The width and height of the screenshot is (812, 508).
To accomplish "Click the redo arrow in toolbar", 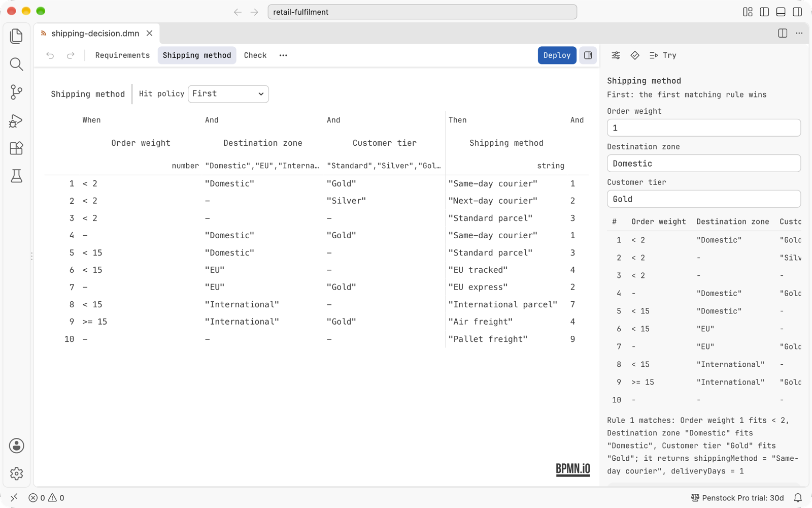I will pos(71,55).
